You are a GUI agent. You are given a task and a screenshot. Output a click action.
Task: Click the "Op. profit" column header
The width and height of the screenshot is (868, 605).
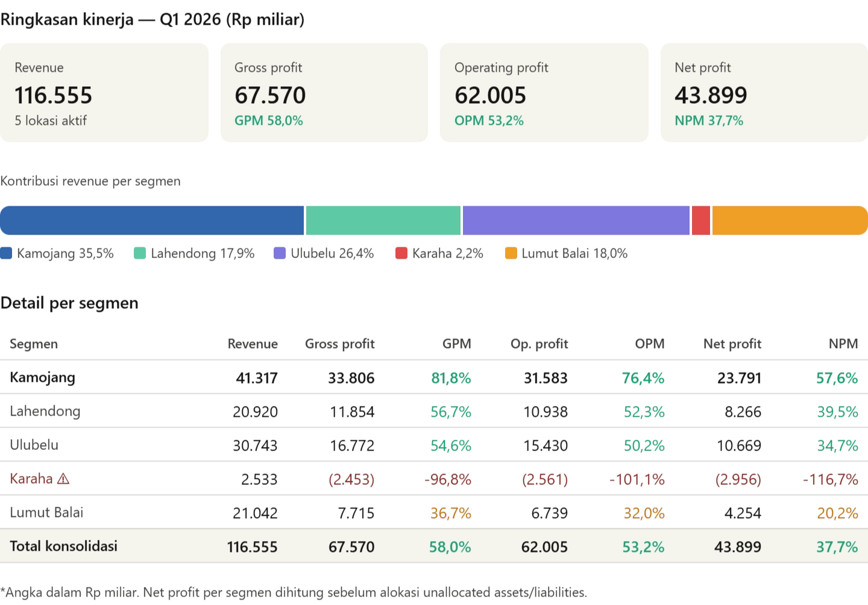[539, 344]
